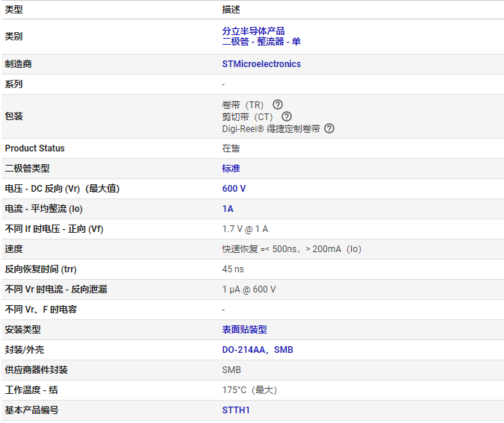This screenshot has width=504, height=423.
Task: Open the 表面贴装型 mounting type link
Action: click(244, 329)
